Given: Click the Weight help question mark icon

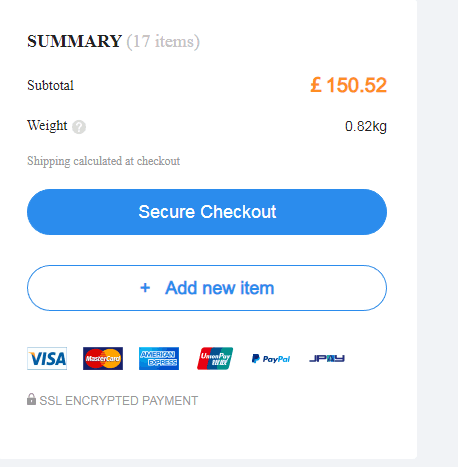Looking at the screenshot, I should 79,127.
